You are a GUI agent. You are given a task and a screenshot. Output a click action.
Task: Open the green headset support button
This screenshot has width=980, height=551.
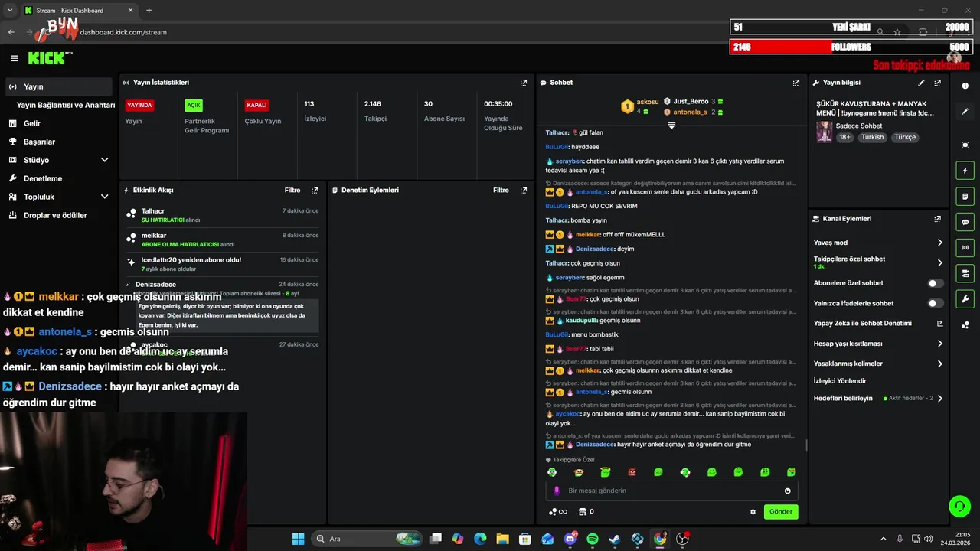coord(959,506)
